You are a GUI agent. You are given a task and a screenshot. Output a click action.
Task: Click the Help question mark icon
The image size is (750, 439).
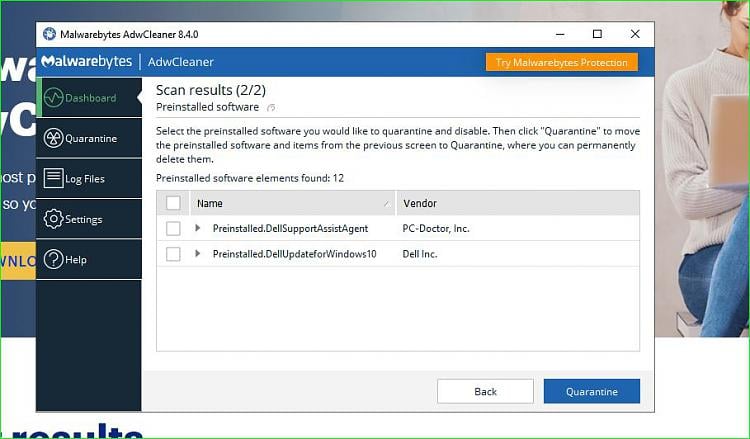tap(53, 260)
